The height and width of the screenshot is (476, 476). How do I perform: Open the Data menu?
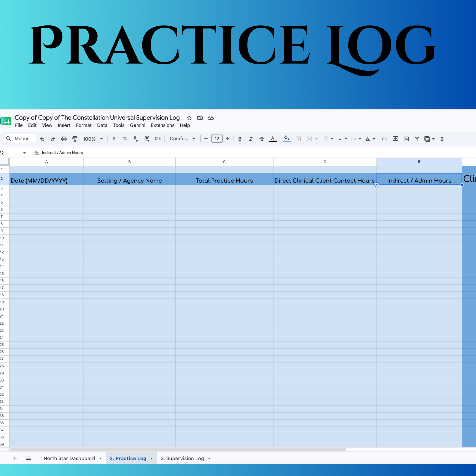[102, 125]
